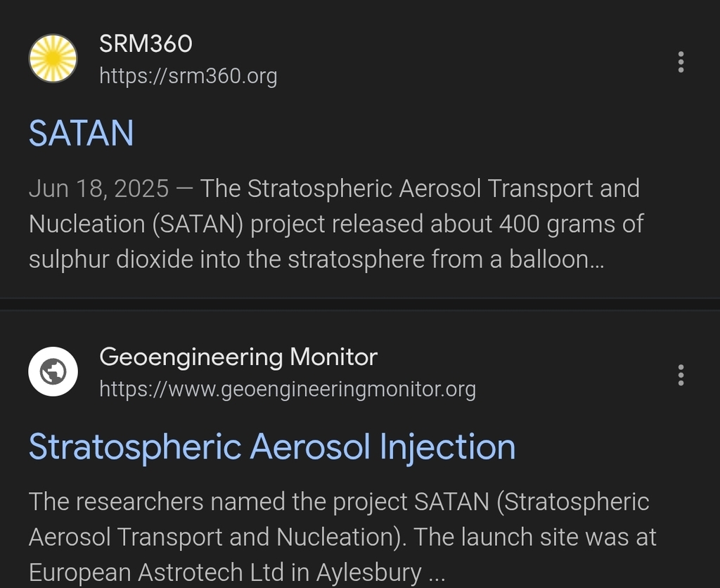This screenshot has height=588, width=720.
Task: Click the SRM360 site name
Action: tap(146, 44)
